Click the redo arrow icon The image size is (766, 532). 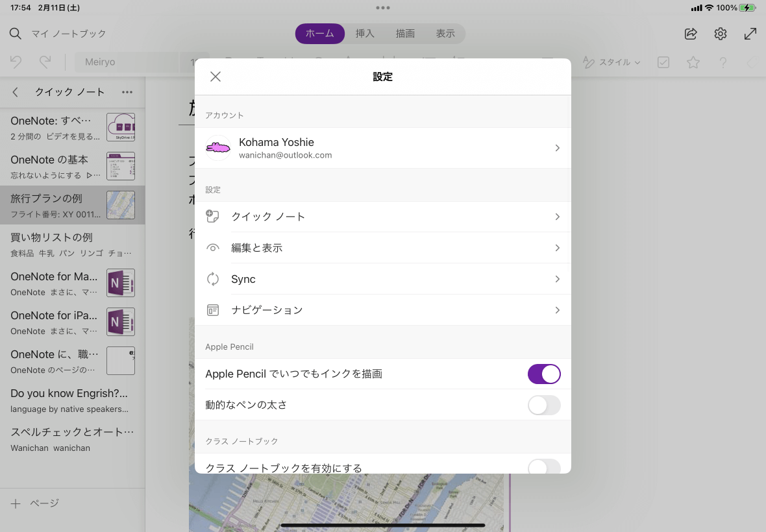45,62
